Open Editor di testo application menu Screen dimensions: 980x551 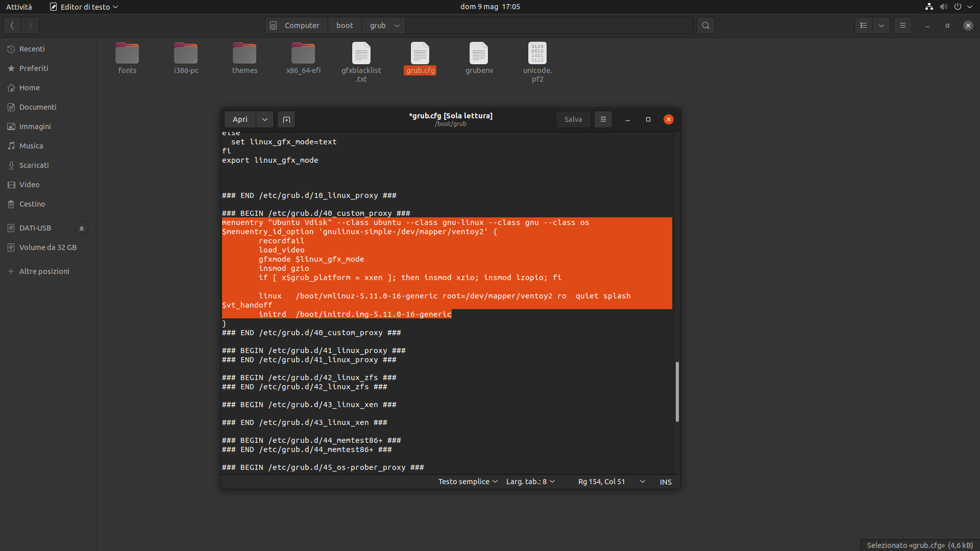(84, 7)
